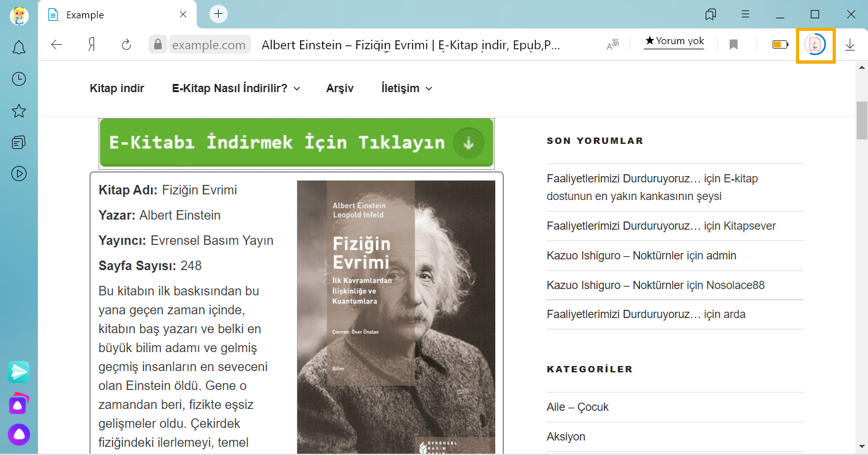This screenshot has height=455, width=868.
Task: Launch the Alice assistant icon
Action: pyautogui.click(x=19, y=435)
